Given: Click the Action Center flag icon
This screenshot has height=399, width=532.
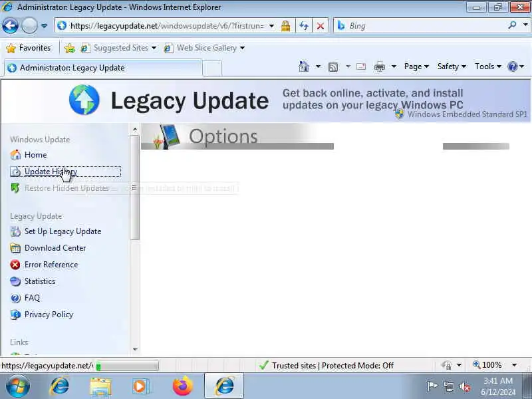Looking at the screenshot, I should (432, 386).
